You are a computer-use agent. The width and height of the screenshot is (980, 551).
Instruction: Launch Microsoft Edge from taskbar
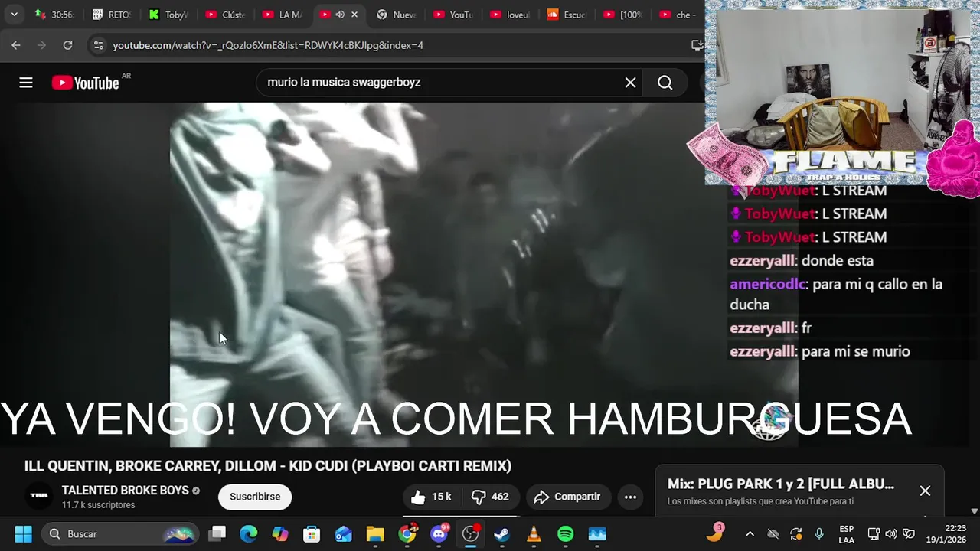tap(249, 533)
